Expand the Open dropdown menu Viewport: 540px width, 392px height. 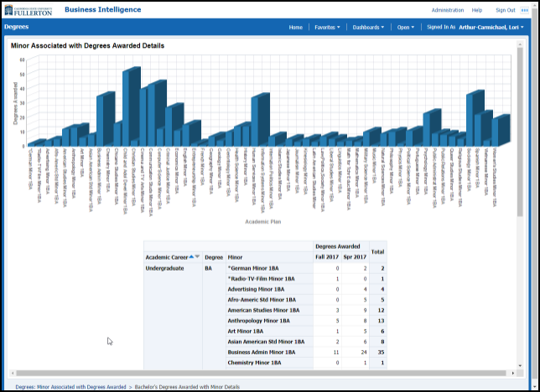pos(406,27)
